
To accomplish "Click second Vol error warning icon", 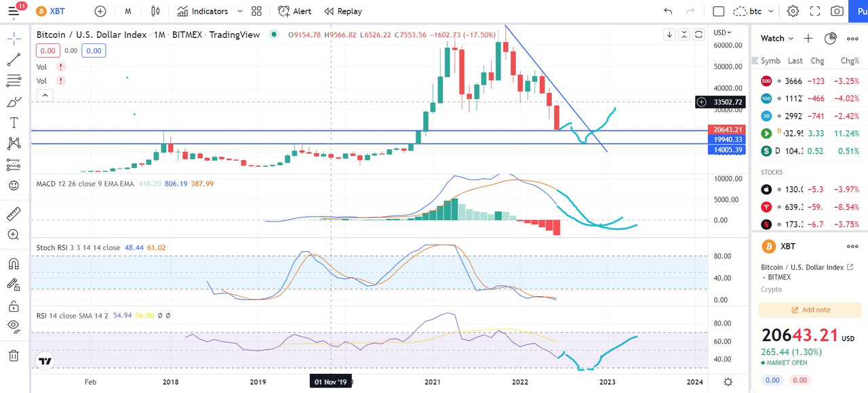I will (61, 81).
